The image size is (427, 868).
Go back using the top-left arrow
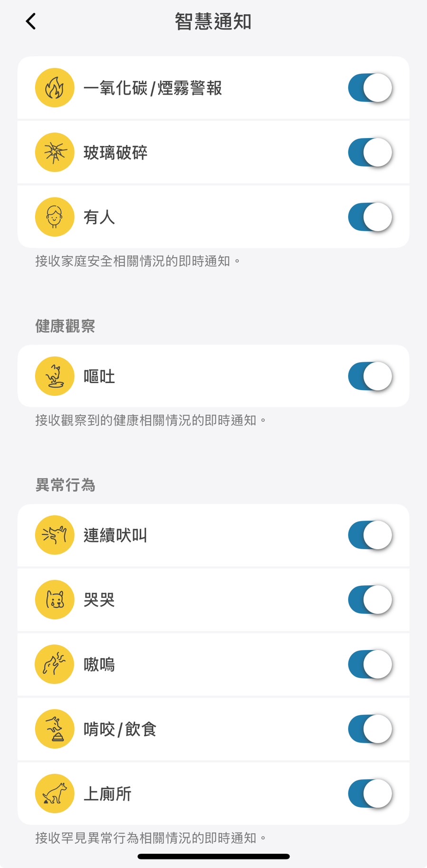pyautogui.click(x=31, y=21)
